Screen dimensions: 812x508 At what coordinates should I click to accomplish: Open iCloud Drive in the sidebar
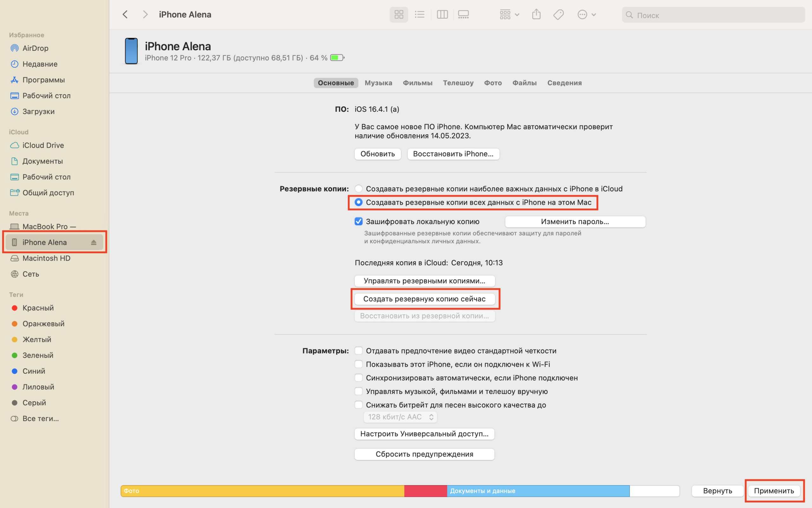pos(54,145)
